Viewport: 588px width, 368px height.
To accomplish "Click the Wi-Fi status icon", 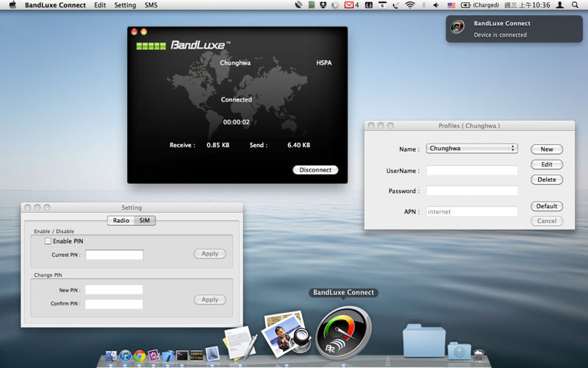I will point(410,5).
